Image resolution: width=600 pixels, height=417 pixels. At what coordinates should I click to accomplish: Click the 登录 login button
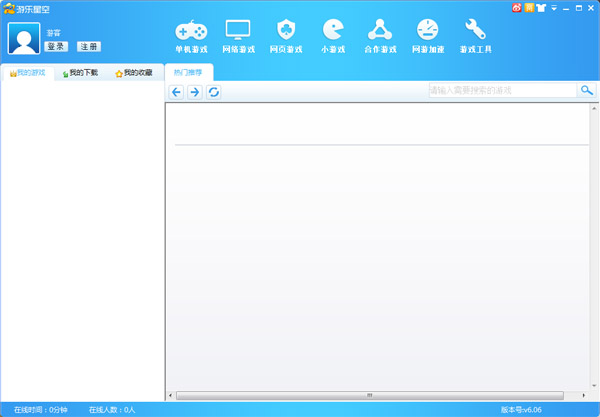tap(56, 46)
